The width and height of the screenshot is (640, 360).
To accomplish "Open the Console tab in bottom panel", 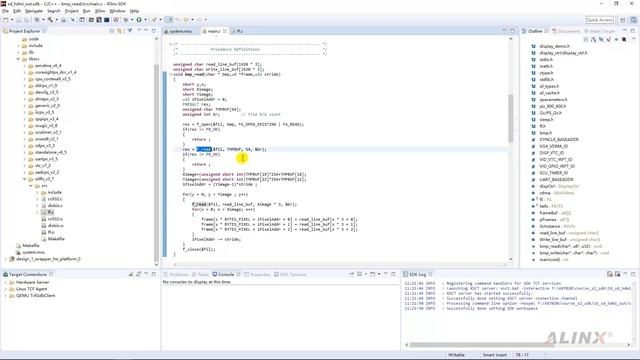I will coord(226,274).
